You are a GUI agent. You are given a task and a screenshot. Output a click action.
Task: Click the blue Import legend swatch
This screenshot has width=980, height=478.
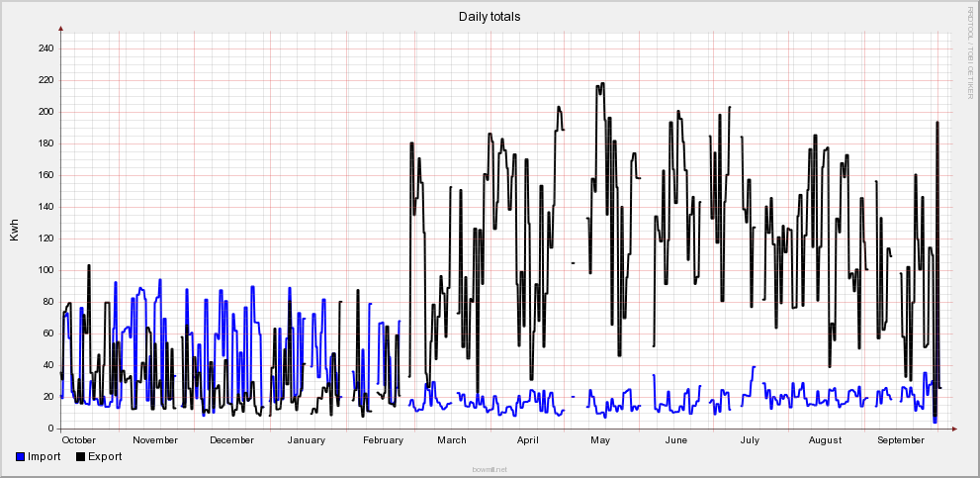coord(21,456)
